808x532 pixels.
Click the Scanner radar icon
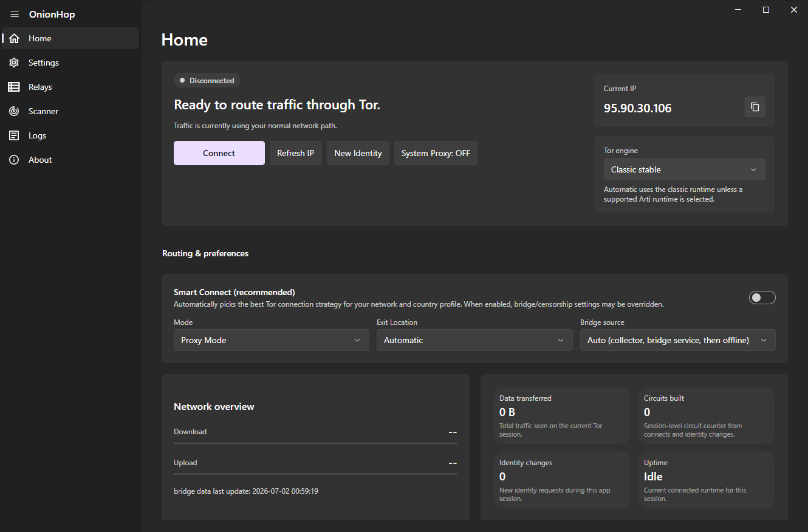click(14, 111)
